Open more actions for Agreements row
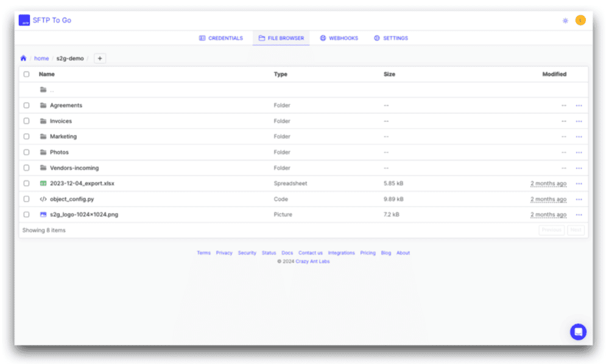 [579, 105]
